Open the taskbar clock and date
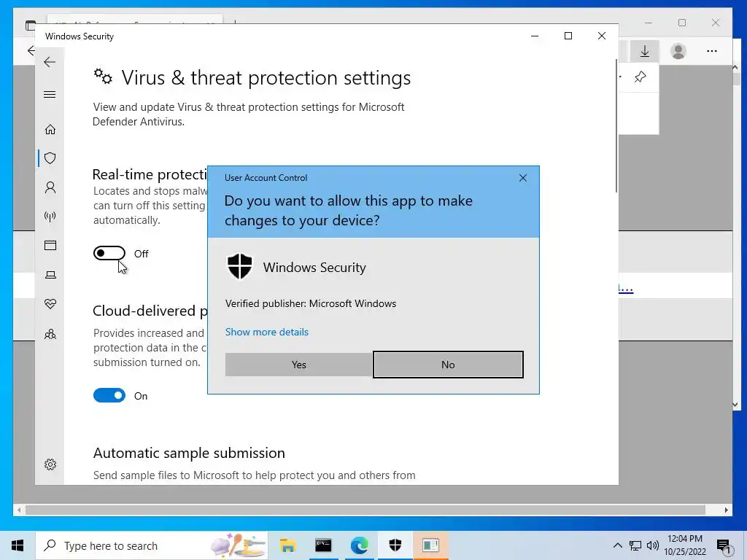This screenshot has height=560, width=747. coord(684,545)
